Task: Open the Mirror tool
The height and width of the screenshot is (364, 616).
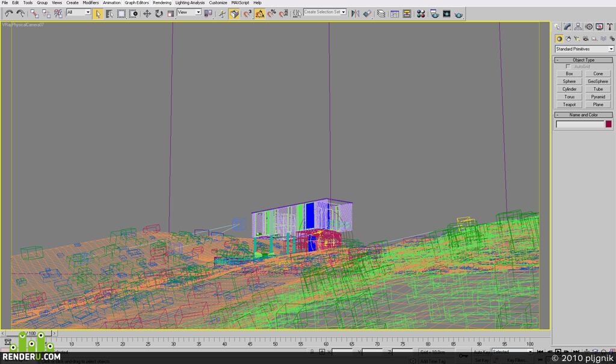Action: 355,14
